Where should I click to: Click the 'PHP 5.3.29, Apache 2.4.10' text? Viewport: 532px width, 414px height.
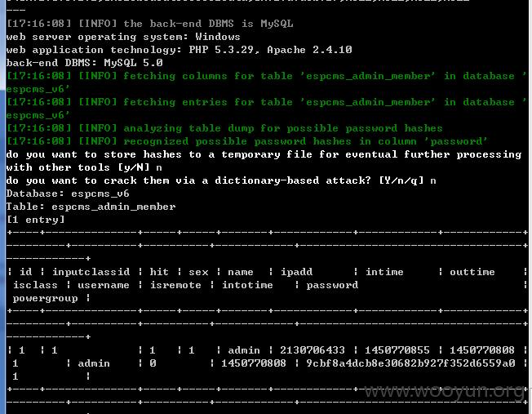(x=270, y=50)
